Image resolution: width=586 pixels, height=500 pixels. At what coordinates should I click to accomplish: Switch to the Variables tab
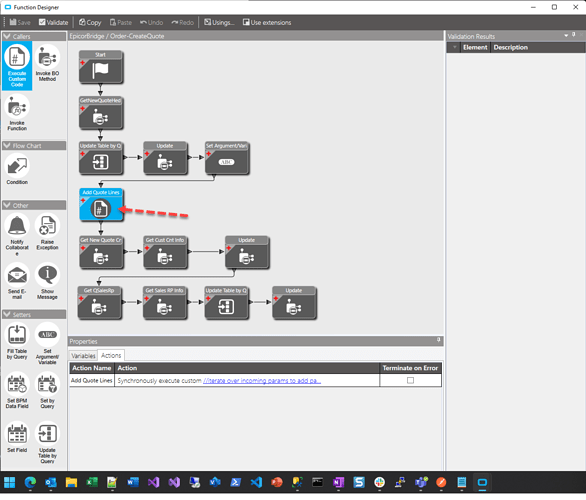83,356
